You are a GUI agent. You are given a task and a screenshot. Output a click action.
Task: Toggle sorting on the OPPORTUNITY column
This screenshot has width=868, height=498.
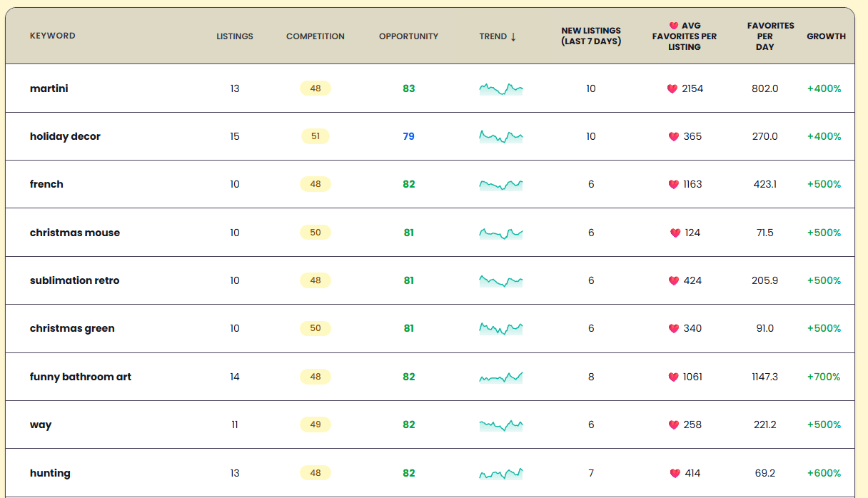(x=408, y=36)
